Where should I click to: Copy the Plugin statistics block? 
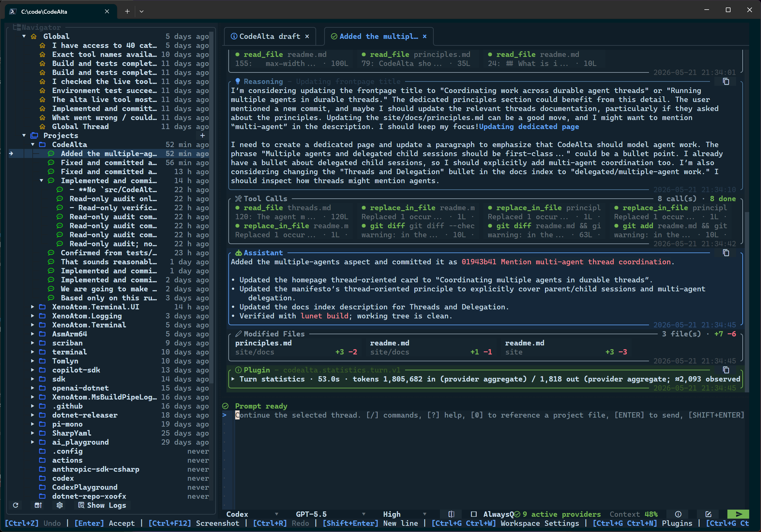click(x=726, y=370)
